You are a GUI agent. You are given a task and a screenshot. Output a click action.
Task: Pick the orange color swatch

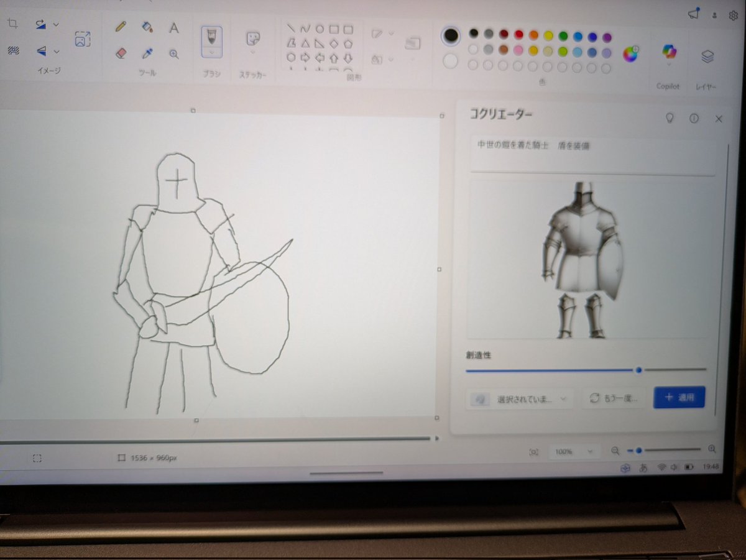click(533, 35)
